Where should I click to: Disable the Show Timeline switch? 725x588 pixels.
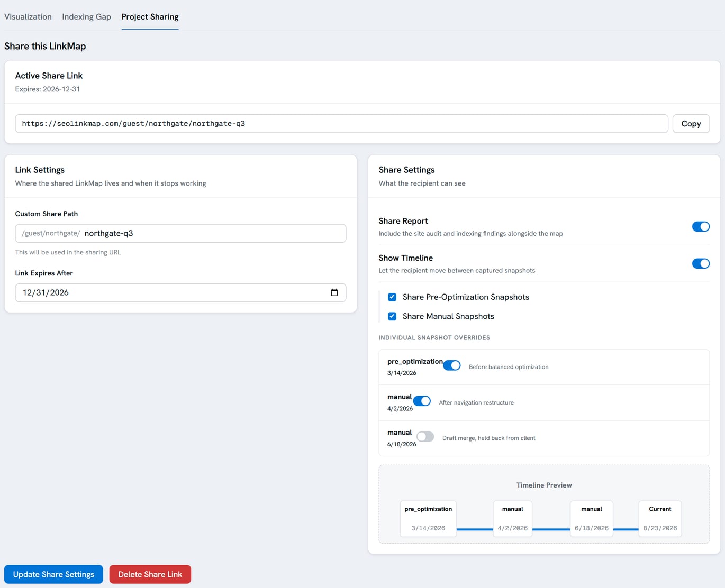pos(701,263)
